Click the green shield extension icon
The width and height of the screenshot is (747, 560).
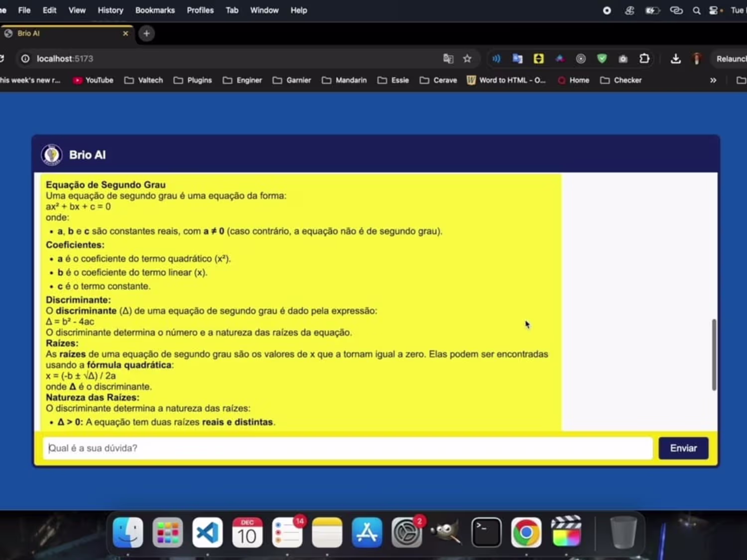(602, 59)
